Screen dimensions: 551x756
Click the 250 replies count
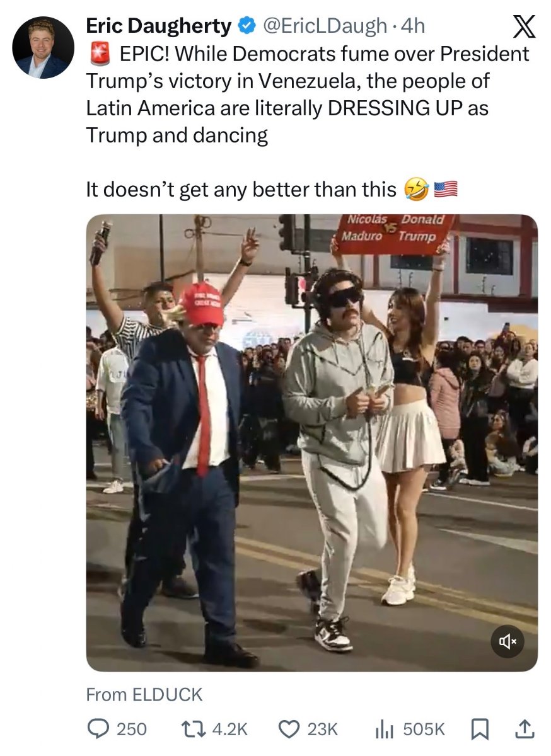click(x=132, y=730)
